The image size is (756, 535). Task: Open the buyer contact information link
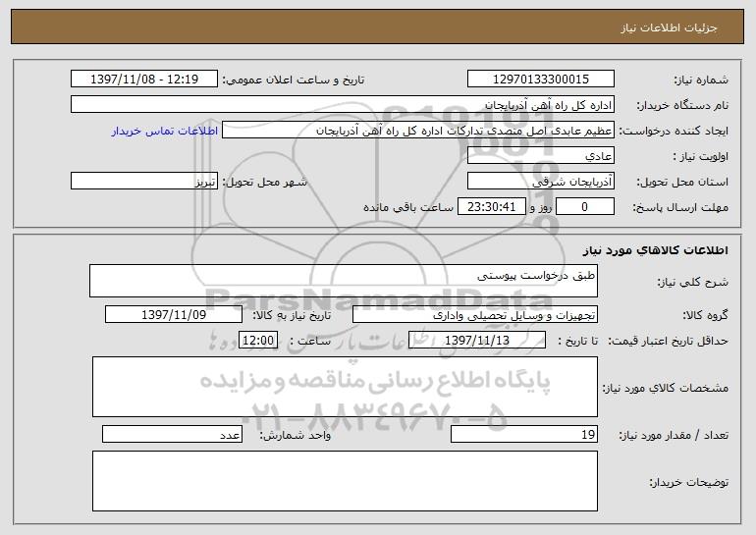point(165,131)
